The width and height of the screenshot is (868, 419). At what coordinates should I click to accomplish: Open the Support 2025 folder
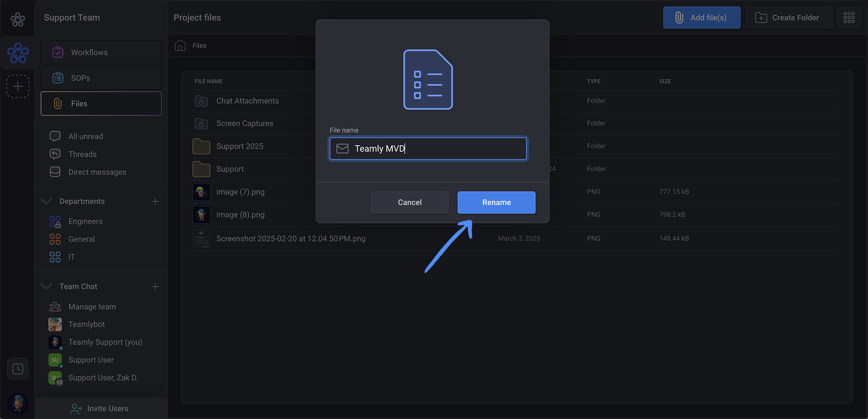point(240,146)
